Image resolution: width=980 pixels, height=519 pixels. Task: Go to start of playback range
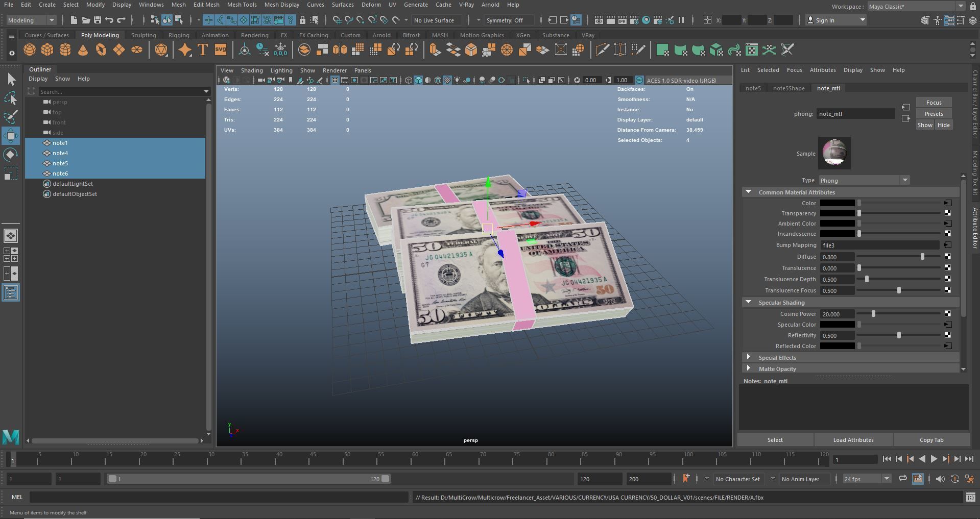tap(887, 459)
